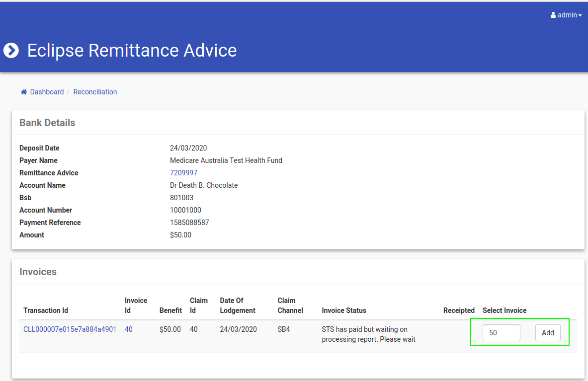Click the Invoices panel heading
This screenshot has width=588, height=381.
pyautogui.click(x=38, y=272)
